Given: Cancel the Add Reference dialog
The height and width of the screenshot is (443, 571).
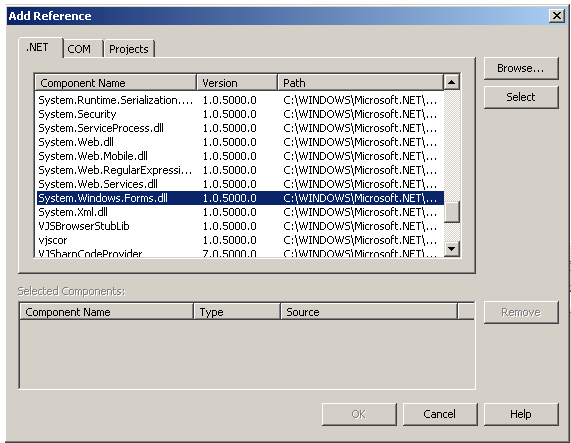Looking at the screenshot, I should [440, 414].
